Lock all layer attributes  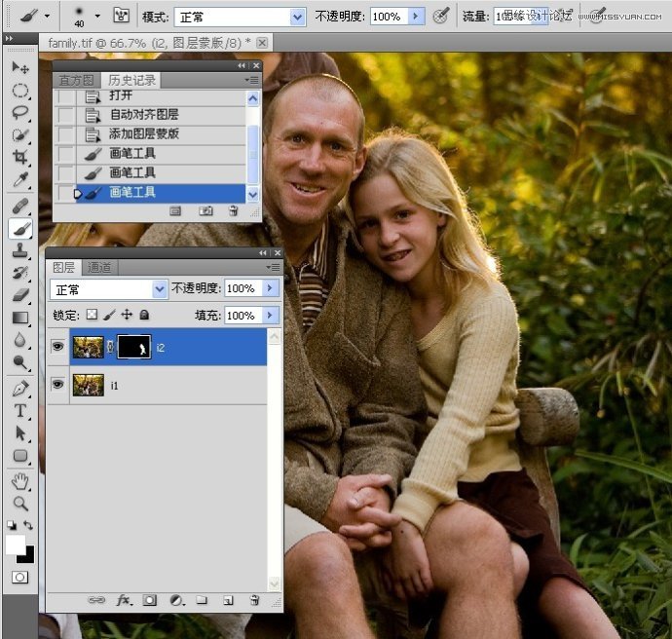tap(144, 315)
